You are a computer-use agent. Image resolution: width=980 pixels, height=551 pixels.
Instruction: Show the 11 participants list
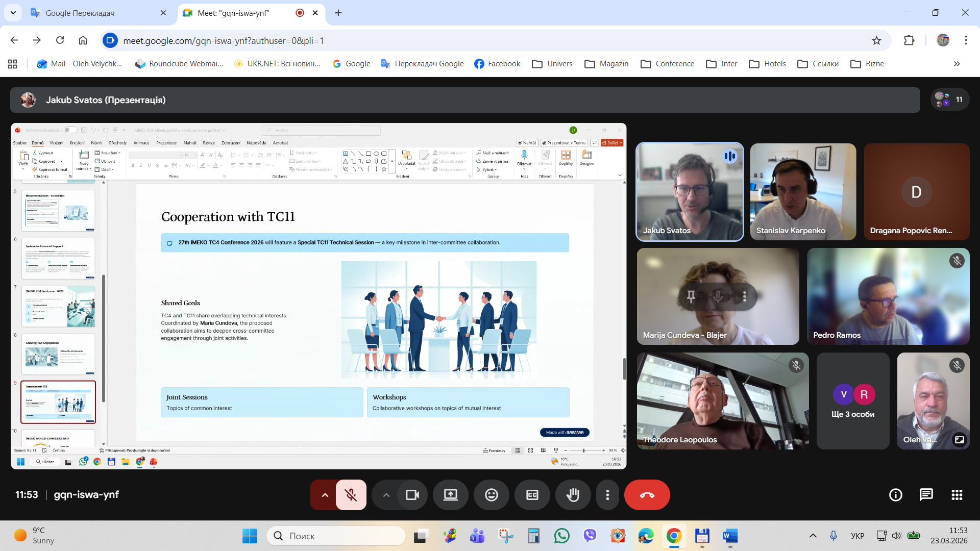pyautogui.click(x=950, y=99)
